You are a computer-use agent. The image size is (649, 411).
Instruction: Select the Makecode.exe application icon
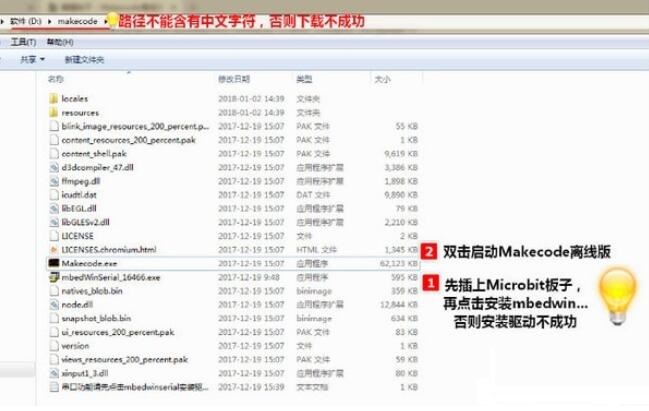[54, 263]
